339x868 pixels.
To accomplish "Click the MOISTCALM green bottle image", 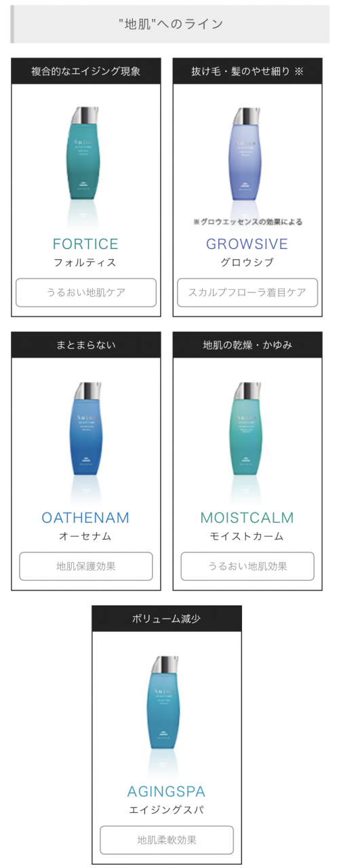I will [x=247, y=428].
